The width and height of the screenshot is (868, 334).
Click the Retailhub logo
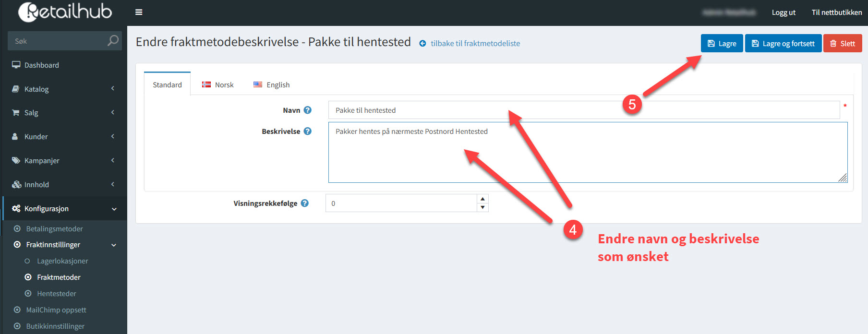[65, 12]
